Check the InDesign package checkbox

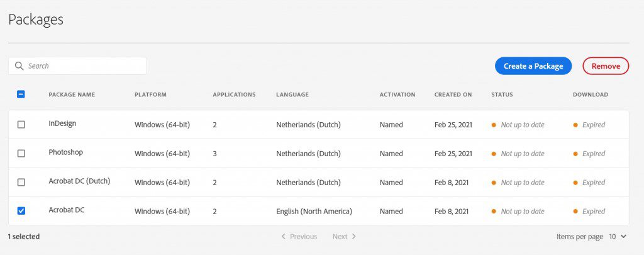21,125
